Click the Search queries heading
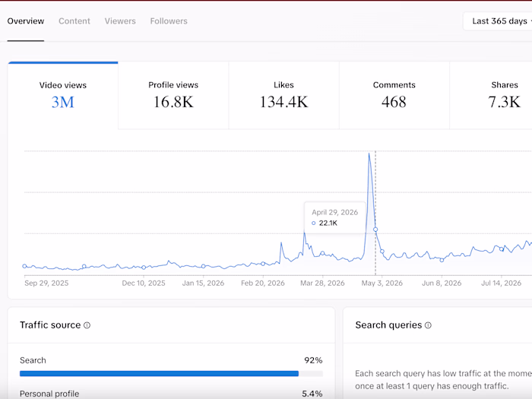Screen dimensions: 532x399 388,325
